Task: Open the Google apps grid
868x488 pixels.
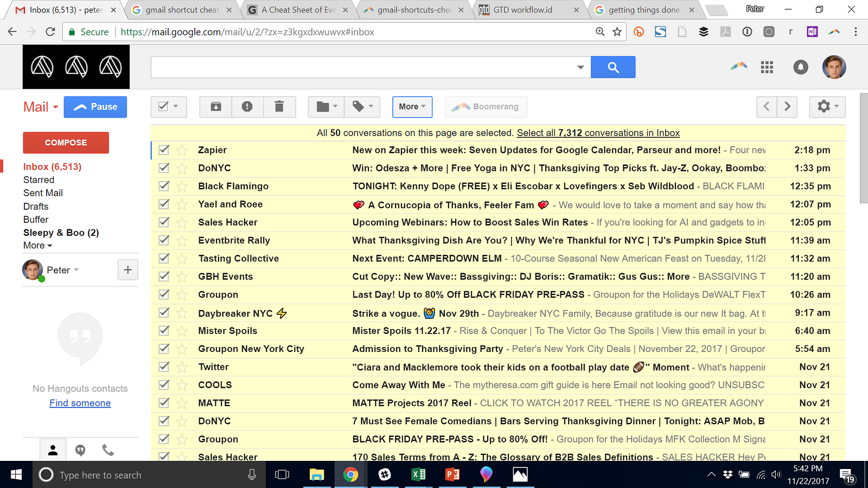Action: [x=767, y=67]
